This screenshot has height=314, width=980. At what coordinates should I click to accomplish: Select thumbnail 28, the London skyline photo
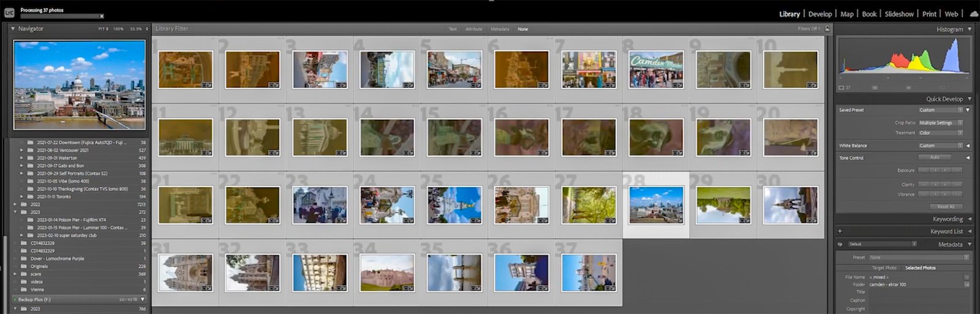(656, 205)
